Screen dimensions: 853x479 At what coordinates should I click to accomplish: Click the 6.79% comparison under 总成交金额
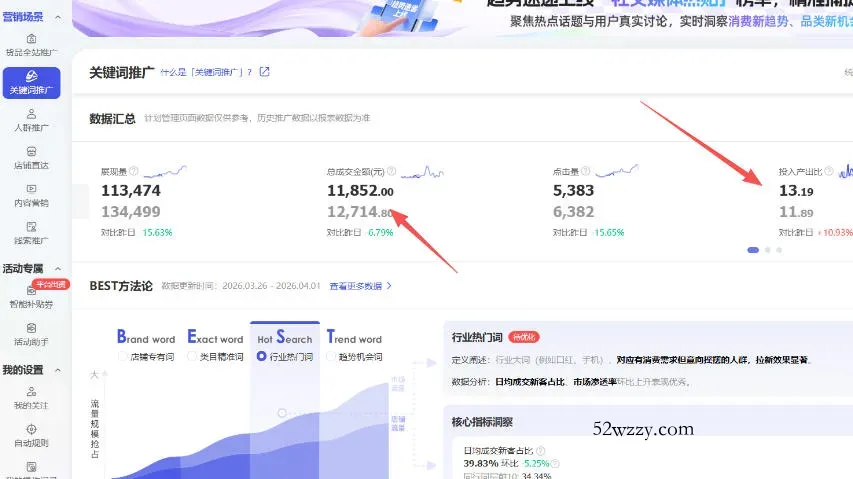click(x=380, y=233)
